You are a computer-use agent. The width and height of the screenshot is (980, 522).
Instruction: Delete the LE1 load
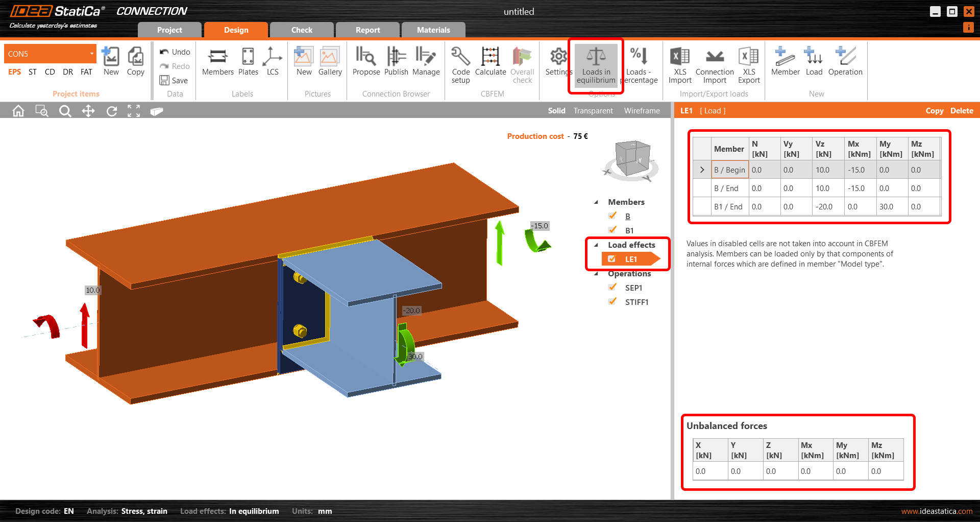click(x=961, y=111)
